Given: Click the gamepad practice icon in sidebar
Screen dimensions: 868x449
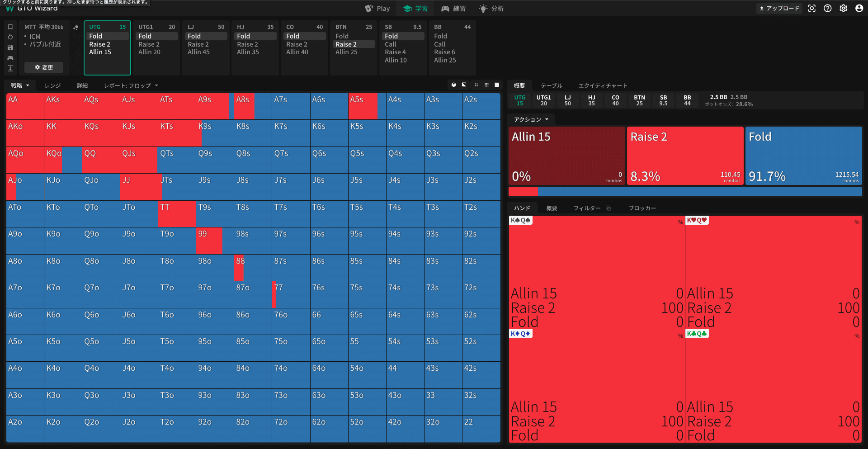Looking at the screenshot, I should point(10,58).
